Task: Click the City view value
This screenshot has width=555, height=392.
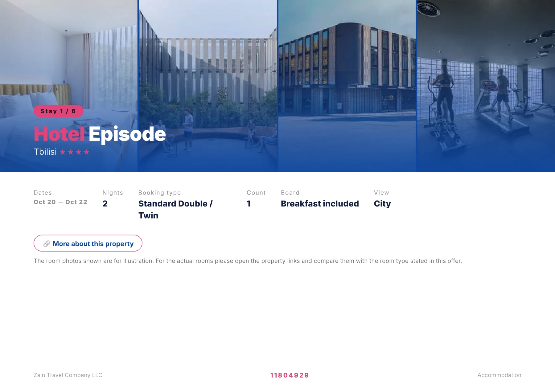Action: click(382, 204)
